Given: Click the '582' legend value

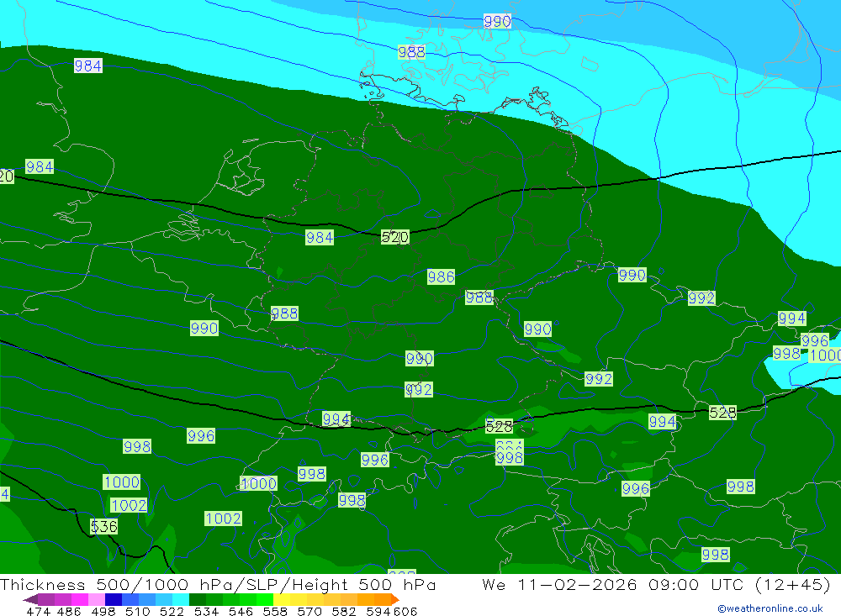Looking at the screenshot, I should click(x=344, y=611).
